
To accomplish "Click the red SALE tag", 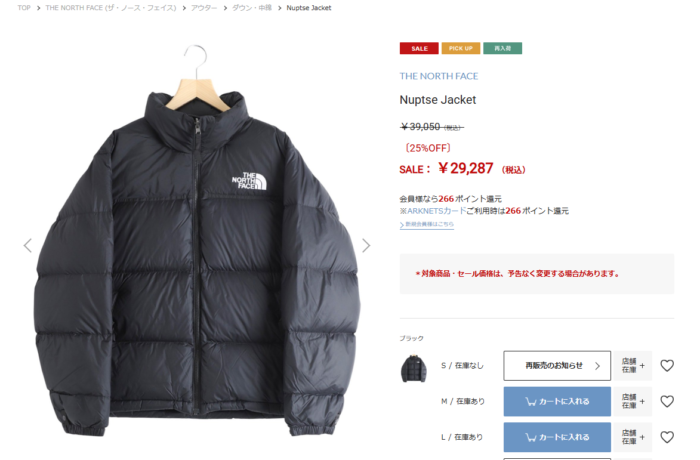I will coord(419,48).
